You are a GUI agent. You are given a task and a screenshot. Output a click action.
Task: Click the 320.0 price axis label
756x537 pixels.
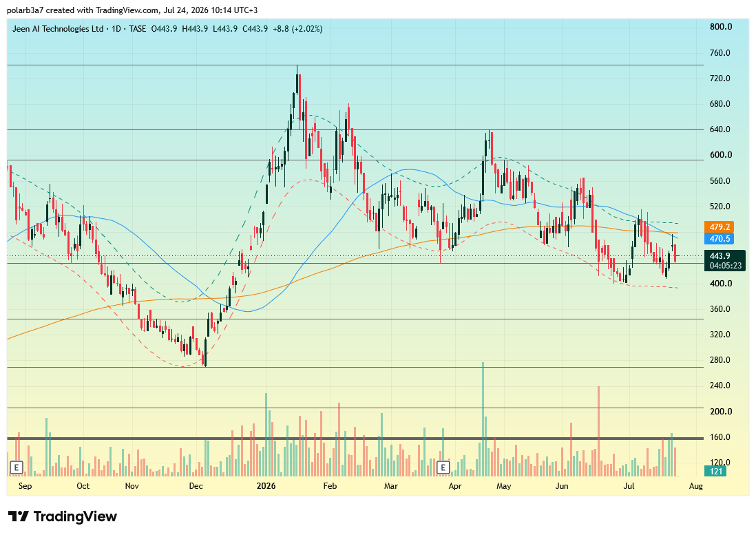[721, 335]
